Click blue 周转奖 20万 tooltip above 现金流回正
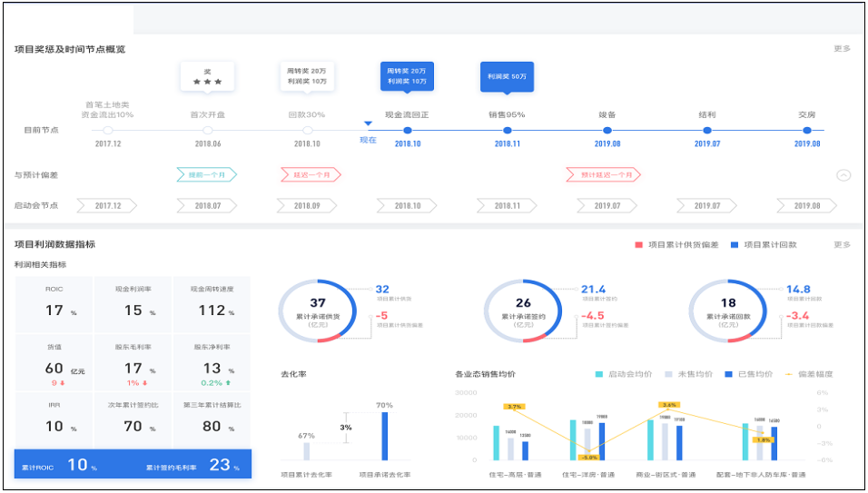868x493 pixels. [x=407, y=76]
